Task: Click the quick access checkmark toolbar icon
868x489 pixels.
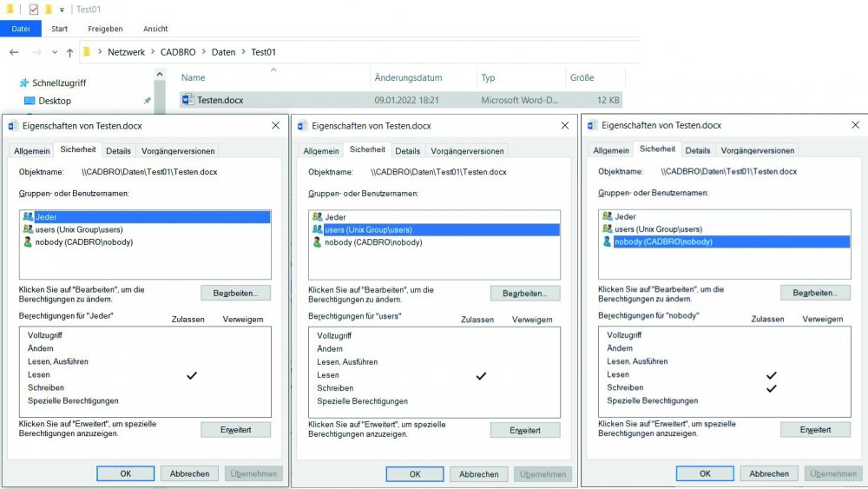Action: tap(34, 10)
